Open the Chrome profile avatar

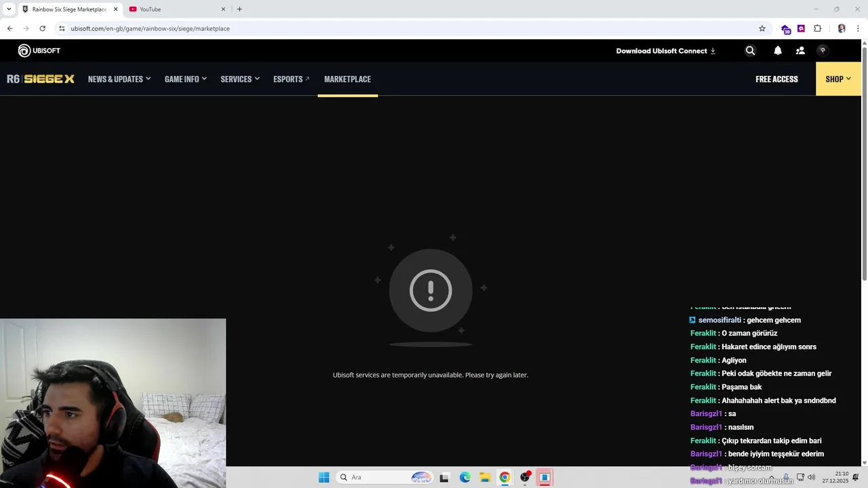[842, 28]
